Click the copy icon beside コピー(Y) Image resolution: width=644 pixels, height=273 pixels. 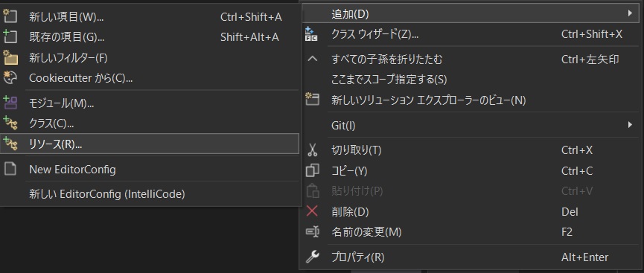point(313,170)
